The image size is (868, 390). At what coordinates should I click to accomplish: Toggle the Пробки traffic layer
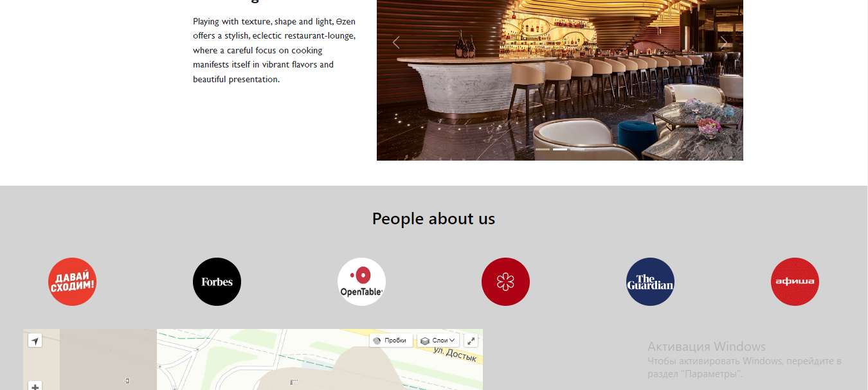tap(391, 341)
